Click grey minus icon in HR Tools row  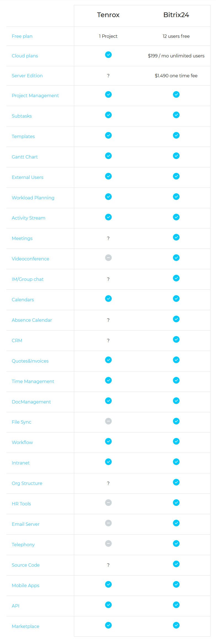[x=108, y=503]
